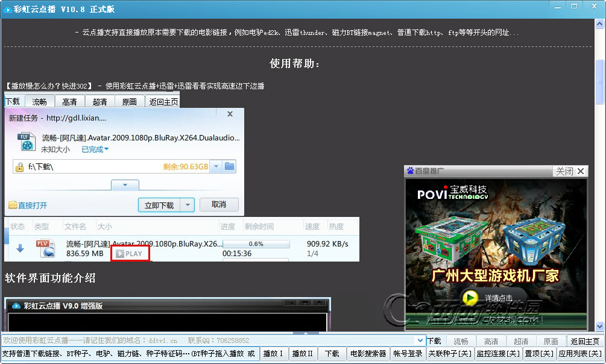Click the 播放 II button
Viewport: 606px width, 364px height.
tap(302, 354)
